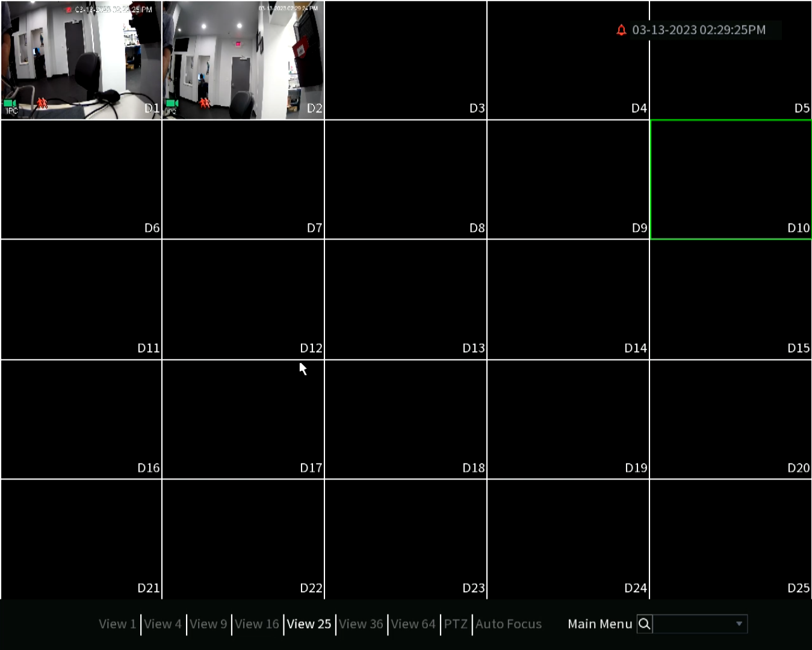The width and height of the screenshot is (812, 650).
Task: Select empty channel D9
Action: coord(568,179)
